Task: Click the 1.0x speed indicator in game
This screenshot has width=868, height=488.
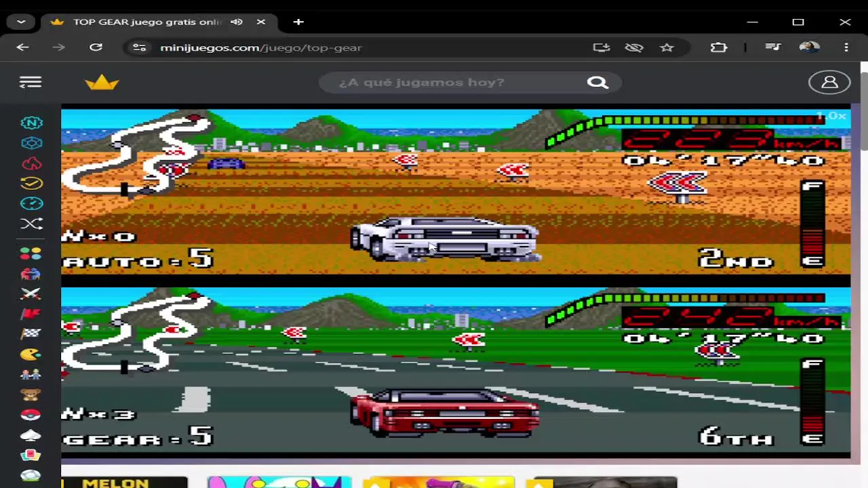Action: coord(831,116)
